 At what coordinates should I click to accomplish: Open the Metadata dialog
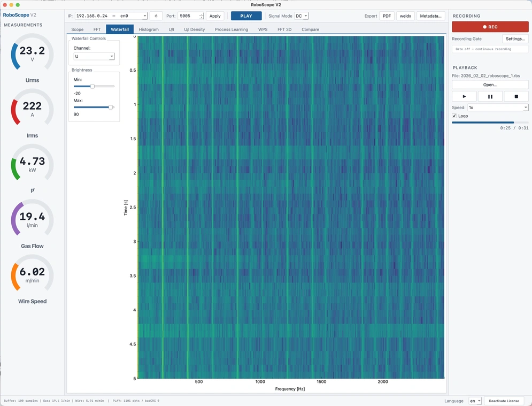tap(430, 16)
